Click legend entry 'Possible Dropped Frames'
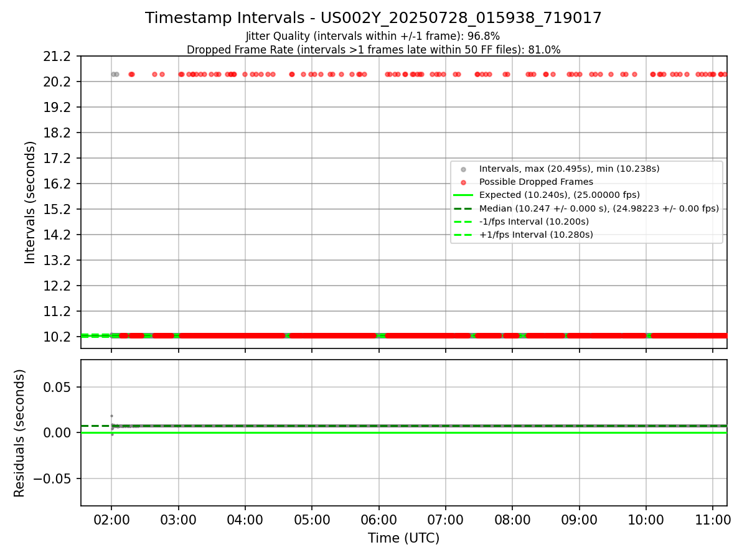Screen dimensions: 747x560 [536, 182]
